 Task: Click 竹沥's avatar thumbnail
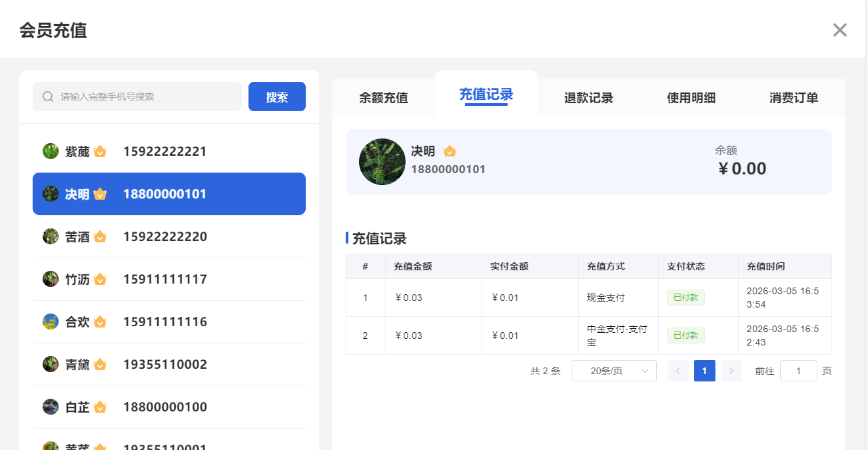coord(50,279)
